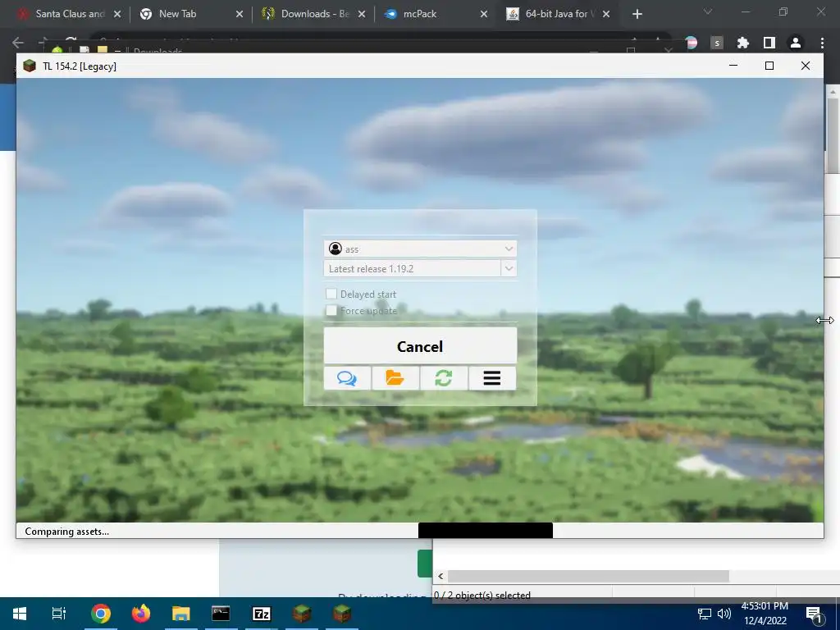Click the second Minecraft block taskbar icon

pyautogui.click(x=342, y=614)
